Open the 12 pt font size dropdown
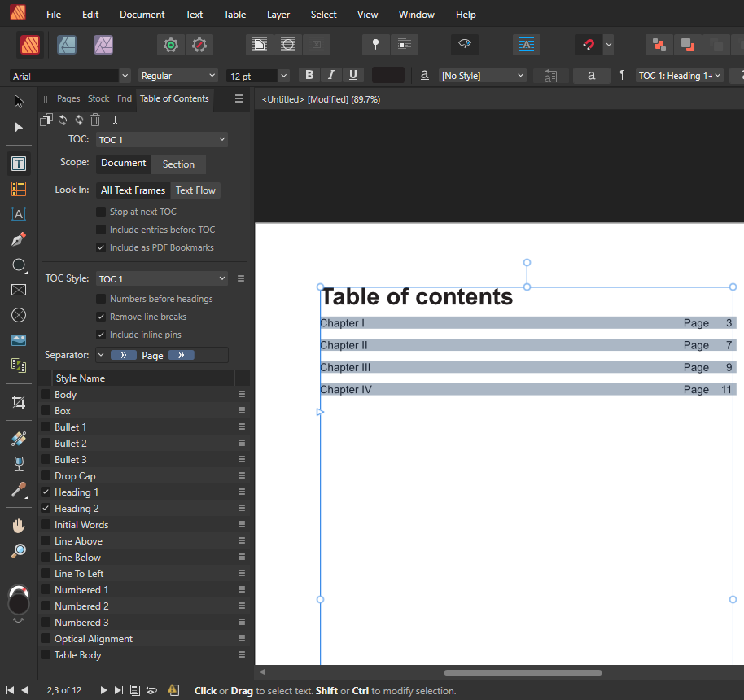744x700 pixels. (282, 76)
